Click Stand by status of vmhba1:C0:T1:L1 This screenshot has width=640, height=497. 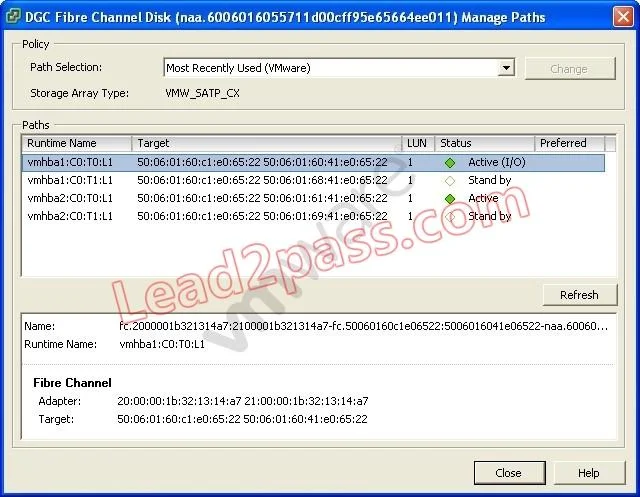pyautogui.click(x=489, y=180)
